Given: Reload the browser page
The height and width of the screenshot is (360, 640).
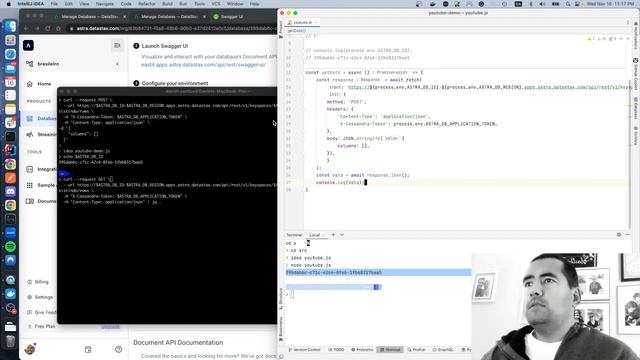Looking at the screenshot, I should (48, 28).
